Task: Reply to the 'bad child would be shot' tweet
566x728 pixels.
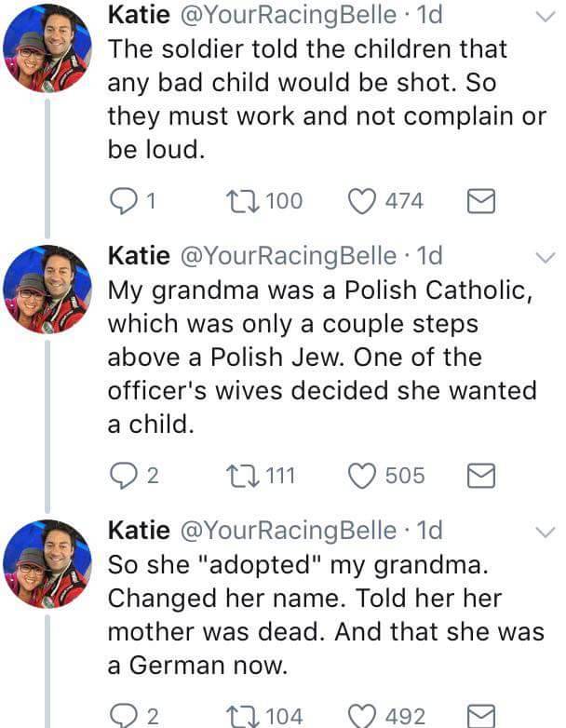Action: click(125, 200)
